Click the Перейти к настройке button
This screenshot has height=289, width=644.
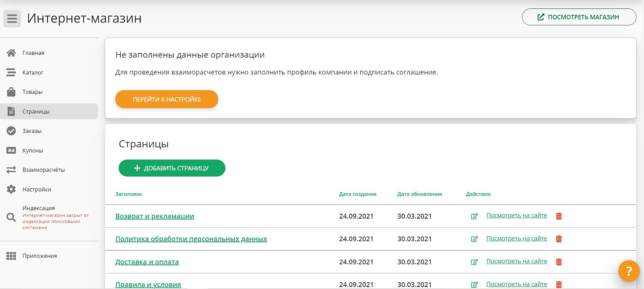(x=167, y=99)
